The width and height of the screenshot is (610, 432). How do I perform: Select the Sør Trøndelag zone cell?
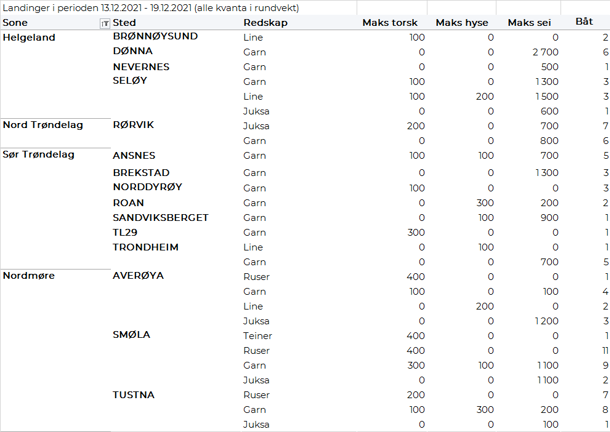point(40,156)
